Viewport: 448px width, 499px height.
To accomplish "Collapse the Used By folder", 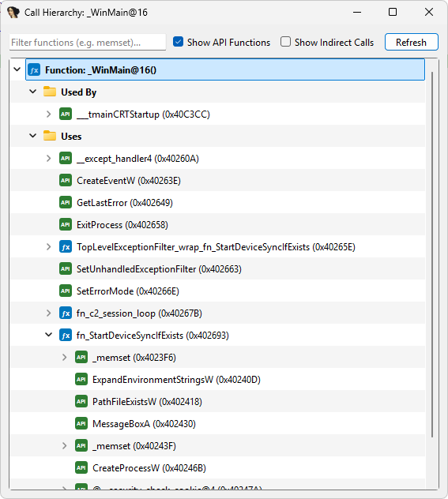I will point(33,92).
